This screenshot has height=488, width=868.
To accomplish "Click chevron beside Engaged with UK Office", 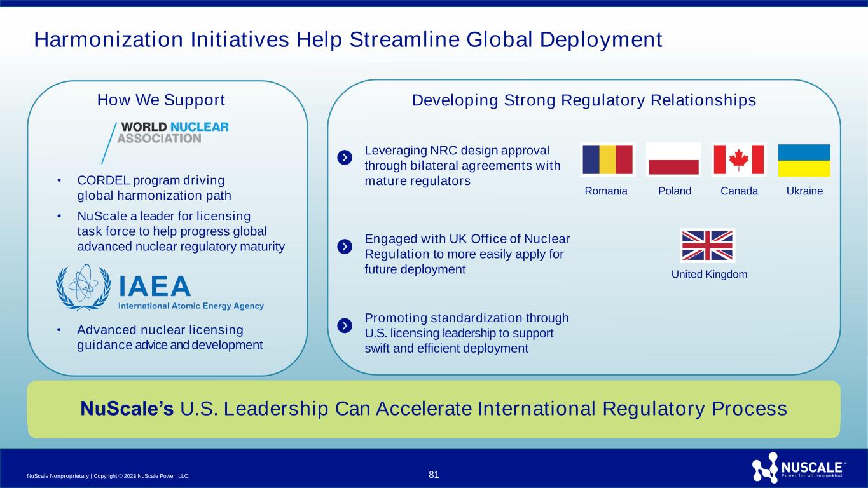I will (344, 246).
